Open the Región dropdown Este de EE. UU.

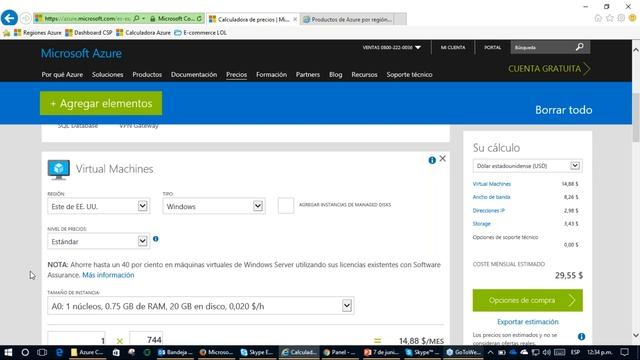pos(98,206)
